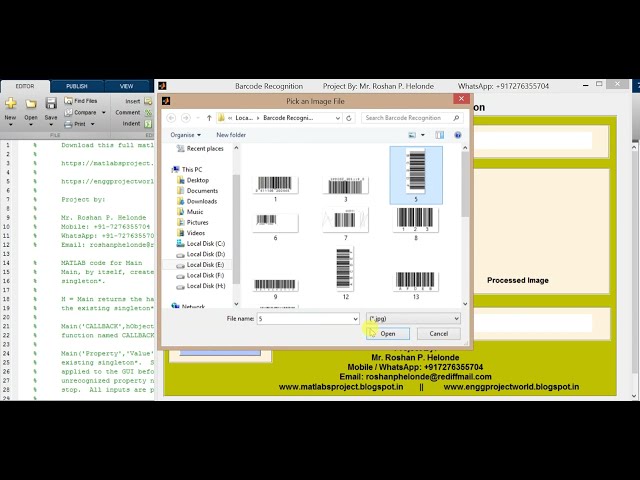This screenshot has height=480, width=640.
Task: Switch to the VIEW ribbon tab
Action: [126, 86]
